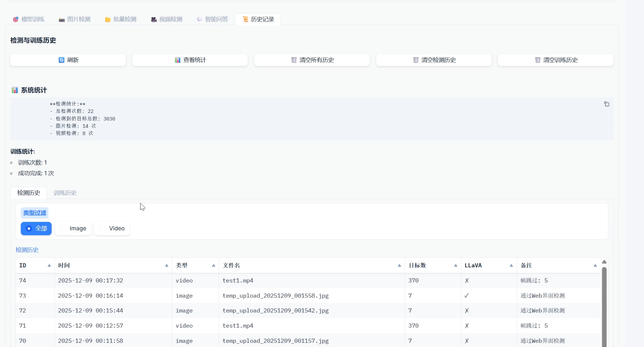
Task: Sort by 目标数 column arrow
Action: pos(456,265)
